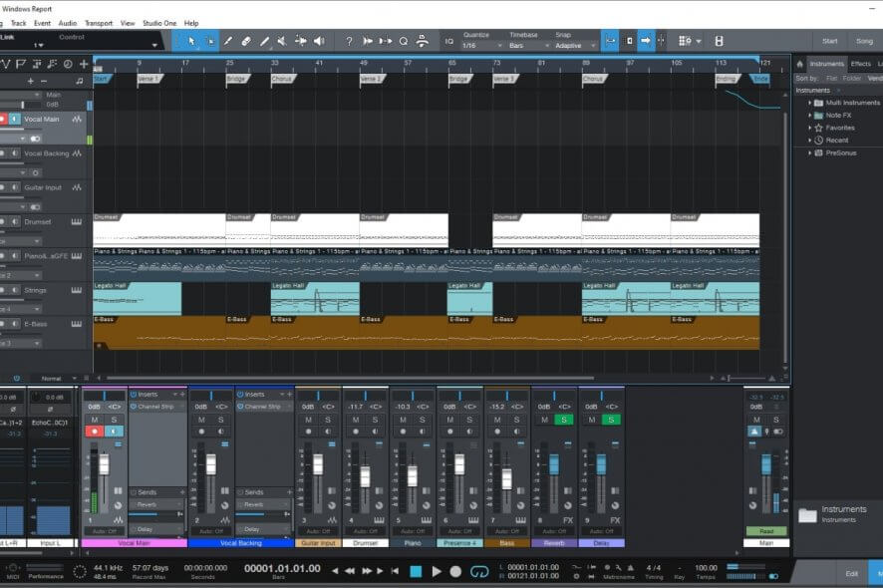
Task: Open the Track menu
Action: pos(19,23)
